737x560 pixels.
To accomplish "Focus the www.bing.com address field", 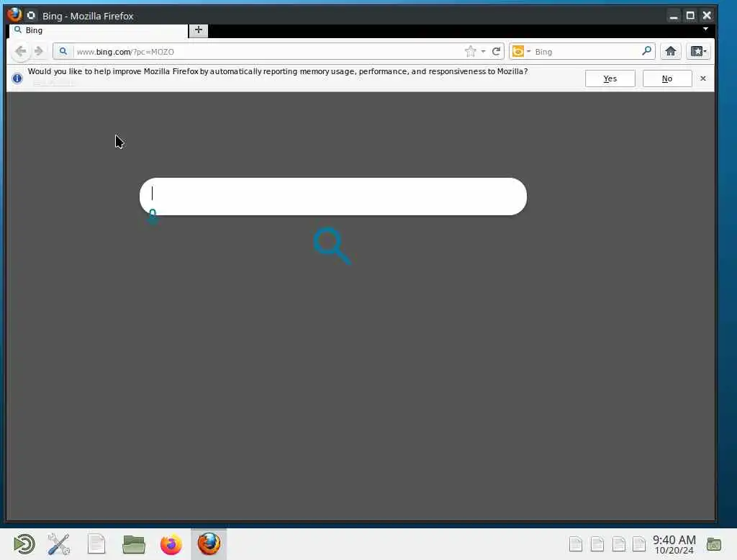I will pos(268,52).
